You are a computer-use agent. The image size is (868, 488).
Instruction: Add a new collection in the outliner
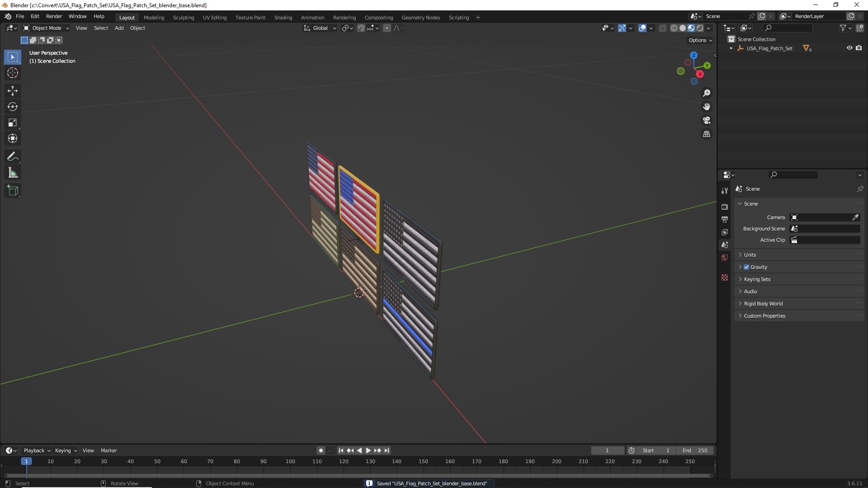860,28
